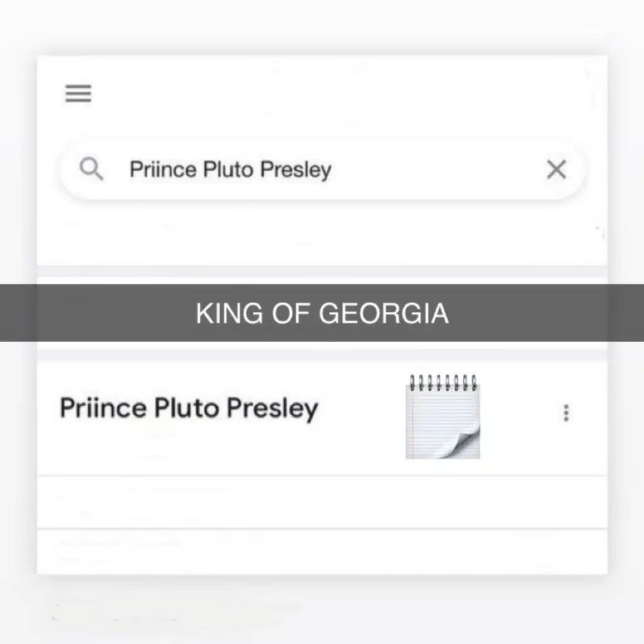Open the Priince Pluto Presley result title
Image resolution: width=644 pixels, height=644 pixels.
(x=189, y=408)
